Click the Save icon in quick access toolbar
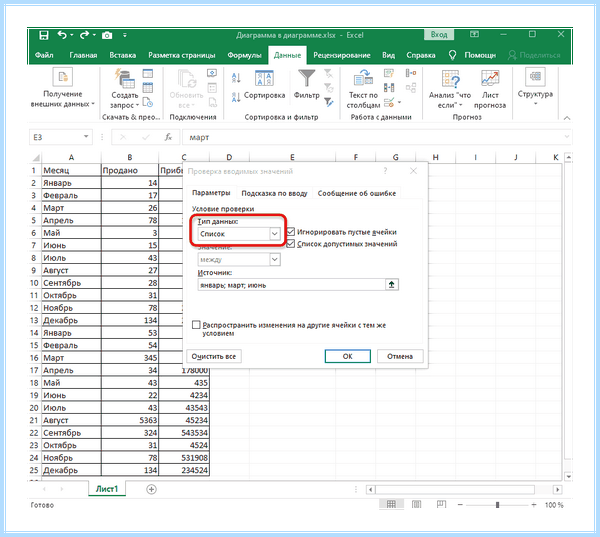600x537 pixels. click(x=44, y=35)
